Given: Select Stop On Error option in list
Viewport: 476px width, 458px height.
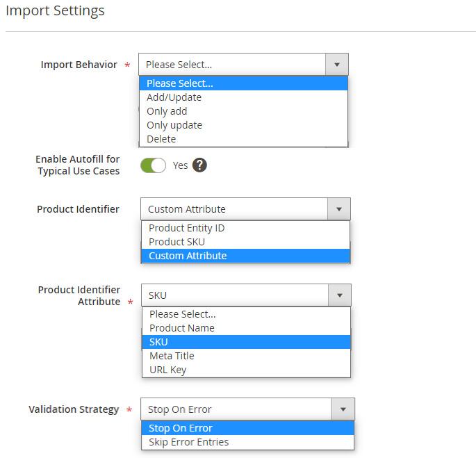Looking at the screenshot, I should (x=247, y=428).
